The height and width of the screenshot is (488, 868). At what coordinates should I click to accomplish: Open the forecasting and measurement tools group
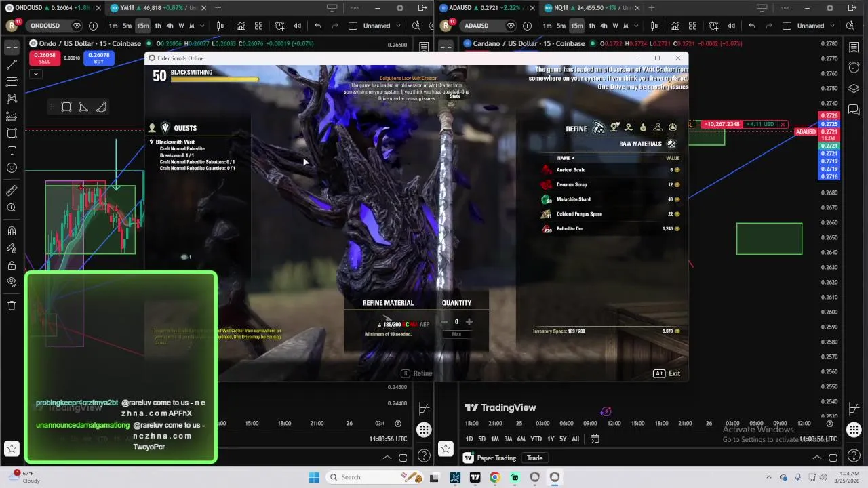point(12,117)
